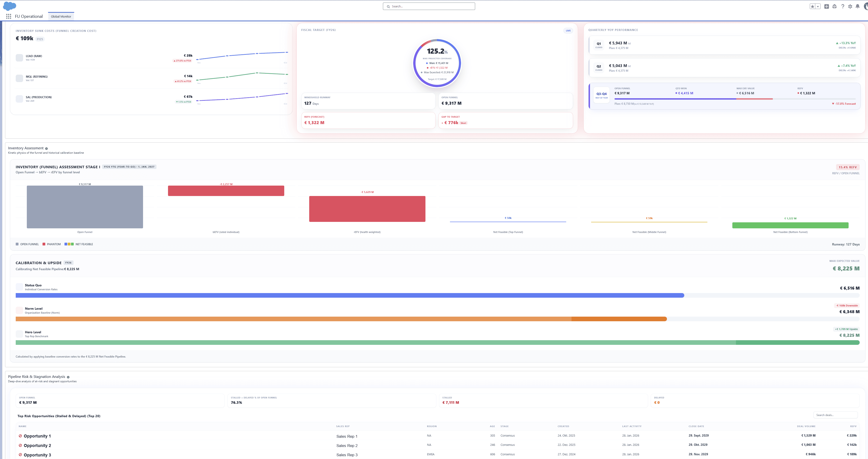This screenshot has height=459, width=868.
Task: Click the Norm Level orange progress bar
Action: (x=341, y=319)
